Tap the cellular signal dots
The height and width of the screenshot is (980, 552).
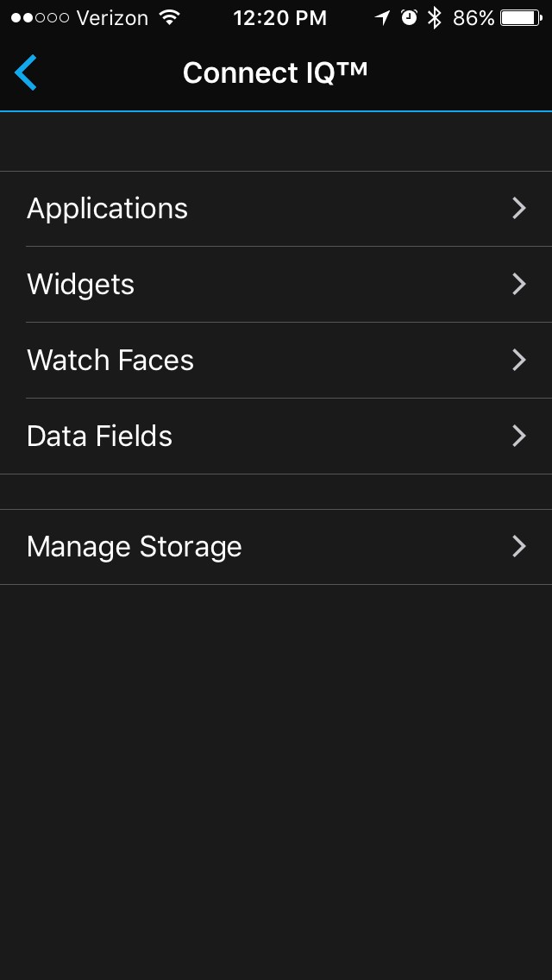coord(40,17)
